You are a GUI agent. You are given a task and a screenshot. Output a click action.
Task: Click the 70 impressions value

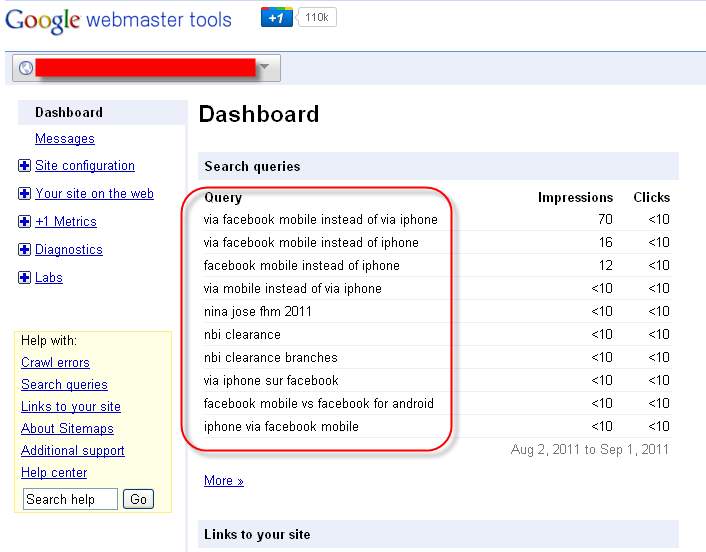coord(605,219)
